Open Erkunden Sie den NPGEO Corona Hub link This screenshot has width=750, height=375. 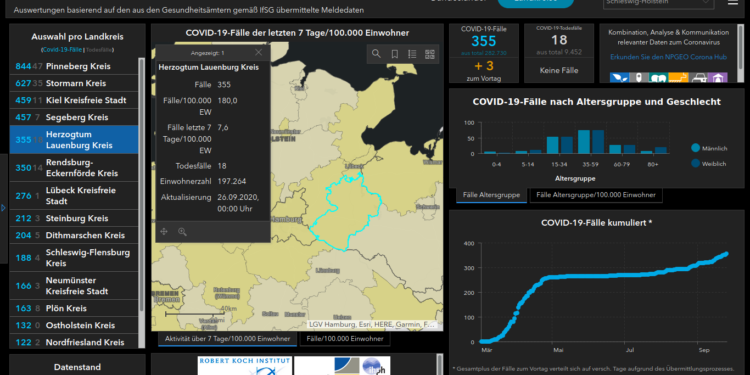click(668, 57)
